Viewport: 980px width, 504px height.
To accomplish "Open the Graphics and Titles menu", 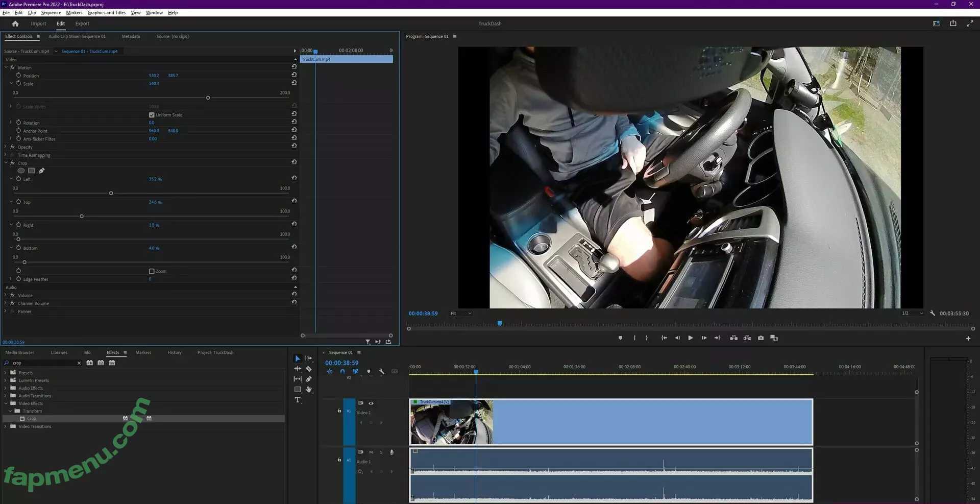I will pyautogui.click(x=107, y=13).
